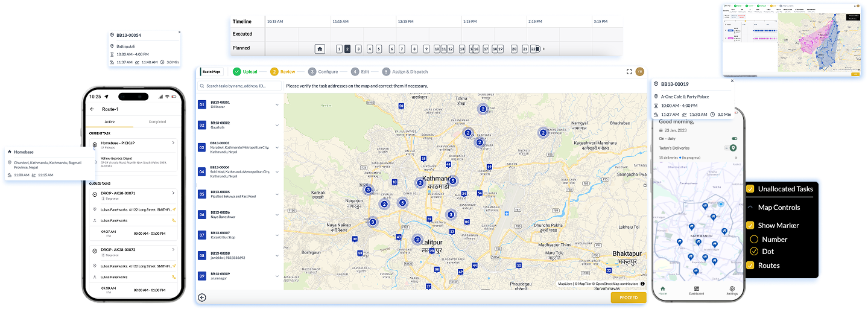
Task: Click the search tasks input field
Action: point(239,86)
